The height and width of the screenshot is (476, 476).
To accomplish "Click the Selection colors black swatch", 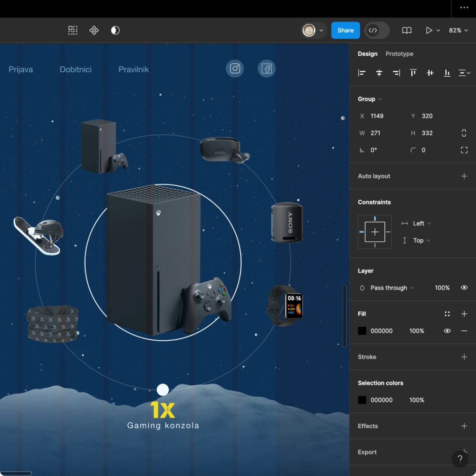I will (x=362, y=400).
